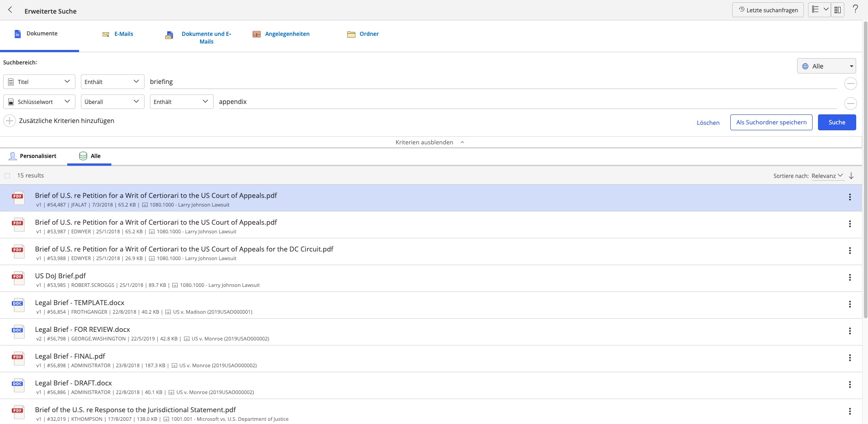The height and width of the screenshot is (424, 868).
Task: Open more options for Legal Brief - FOR REVIEW.docx
Action: (x=849, y=331)
